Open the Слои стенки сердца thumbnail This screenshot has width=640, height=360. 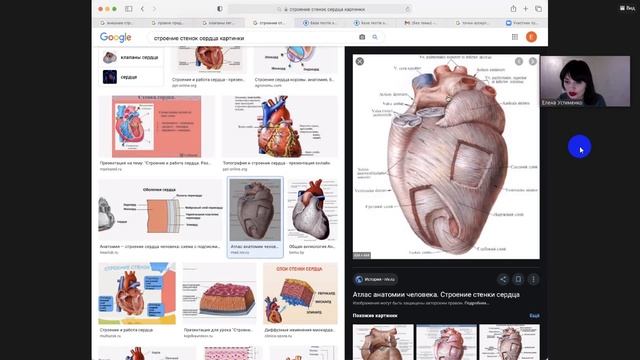pyautogui.click(x=300, y=293)
